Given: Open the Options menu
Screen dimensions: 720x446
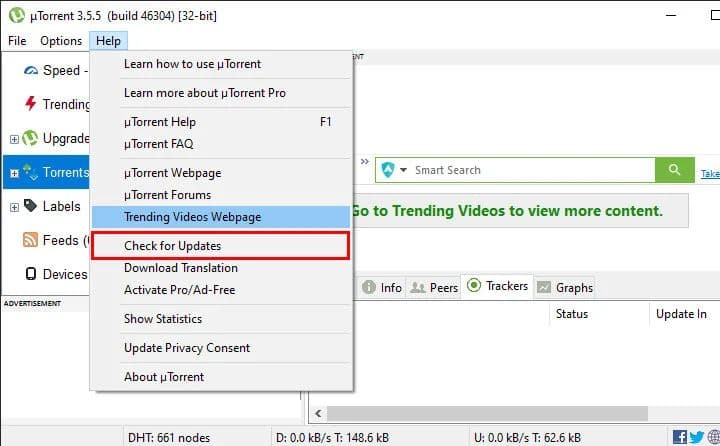Looking at the screenshot, I should point(61,41).
